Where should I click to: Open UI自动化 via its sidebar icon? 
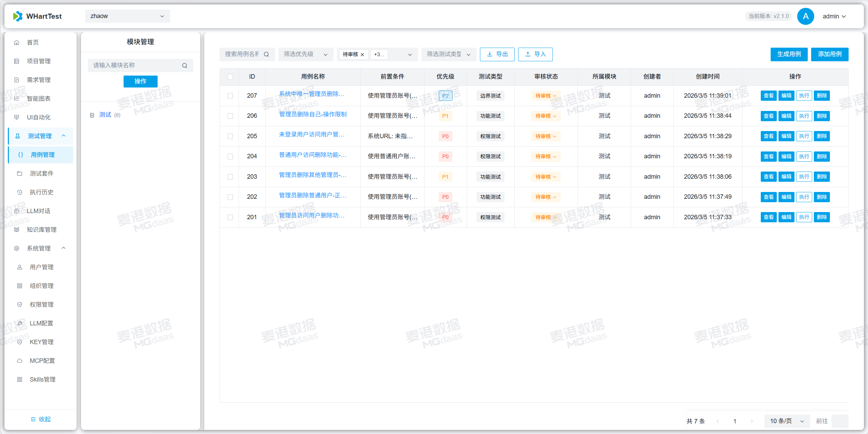coord(16,117)
